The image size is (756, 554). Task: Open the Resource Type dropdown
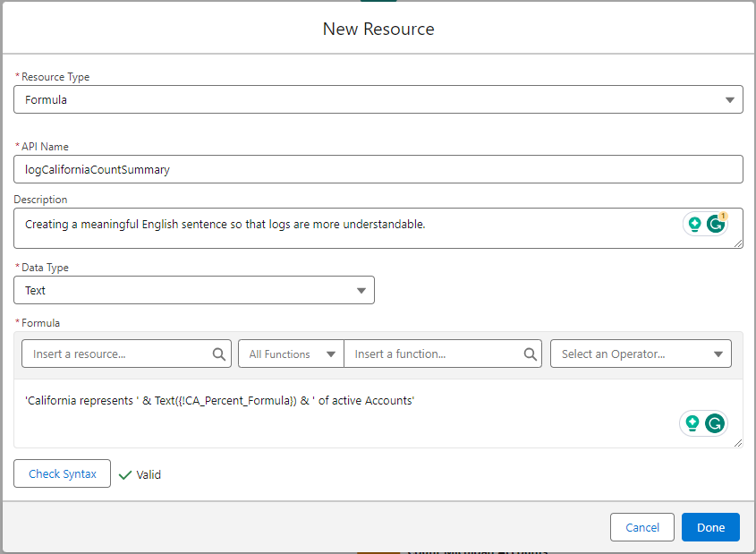(x=378, y=100)
